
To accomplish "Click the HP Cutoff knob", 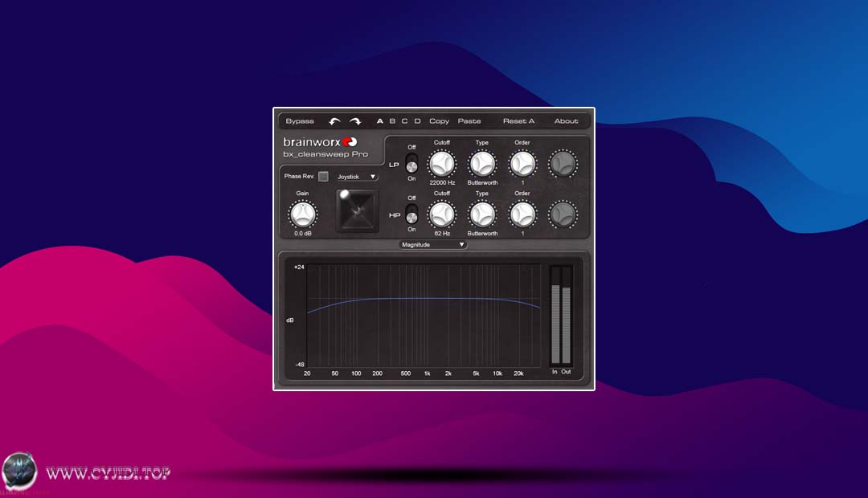I will point(442,214).
